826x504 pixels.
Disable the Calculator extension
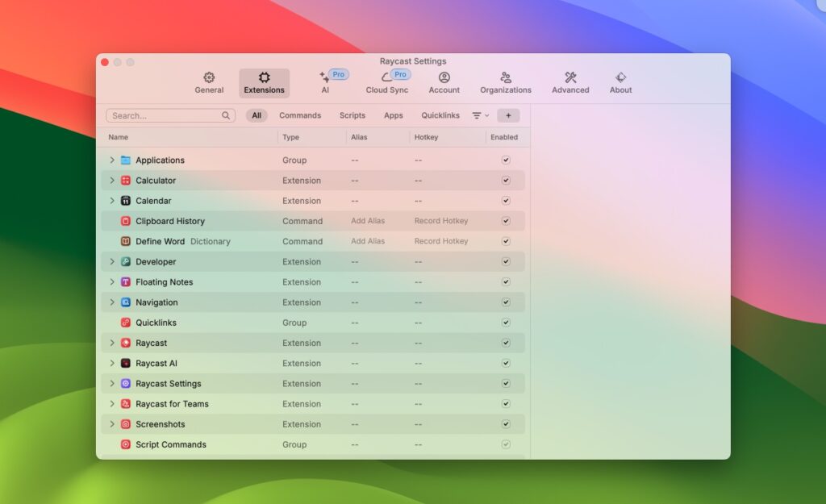(x=506, y=180)
